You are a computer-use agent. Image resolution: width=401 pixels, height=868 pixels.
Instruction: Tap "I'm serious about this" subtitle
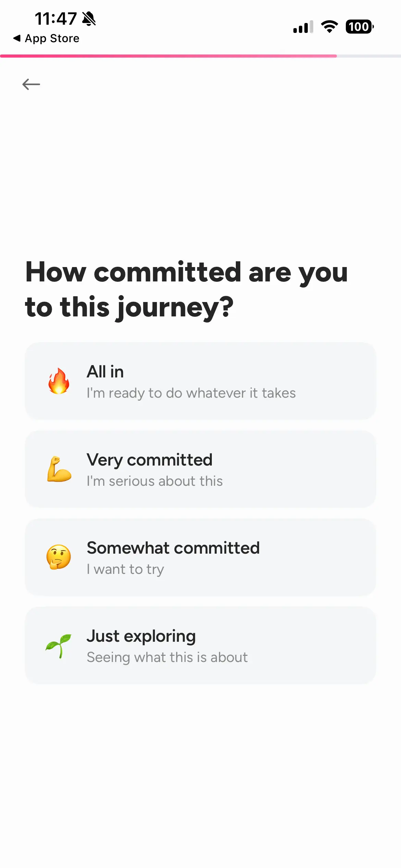tap(155, 481)
